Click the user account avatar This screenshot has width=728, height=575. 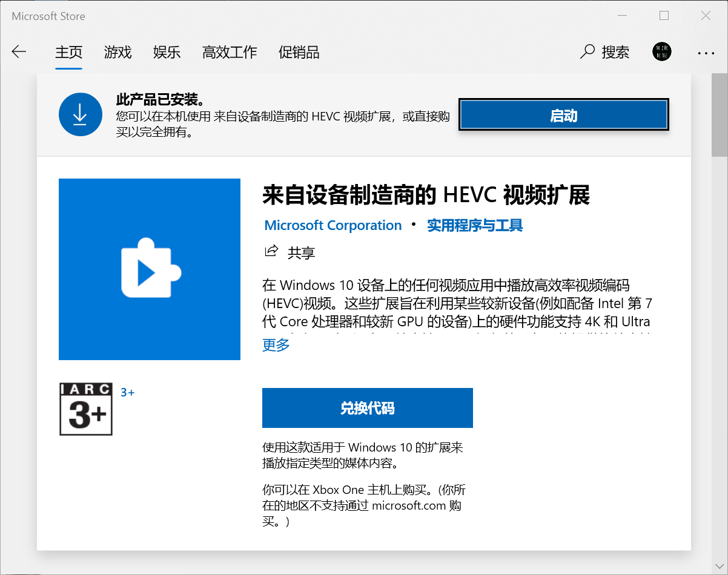click(662, 51)
